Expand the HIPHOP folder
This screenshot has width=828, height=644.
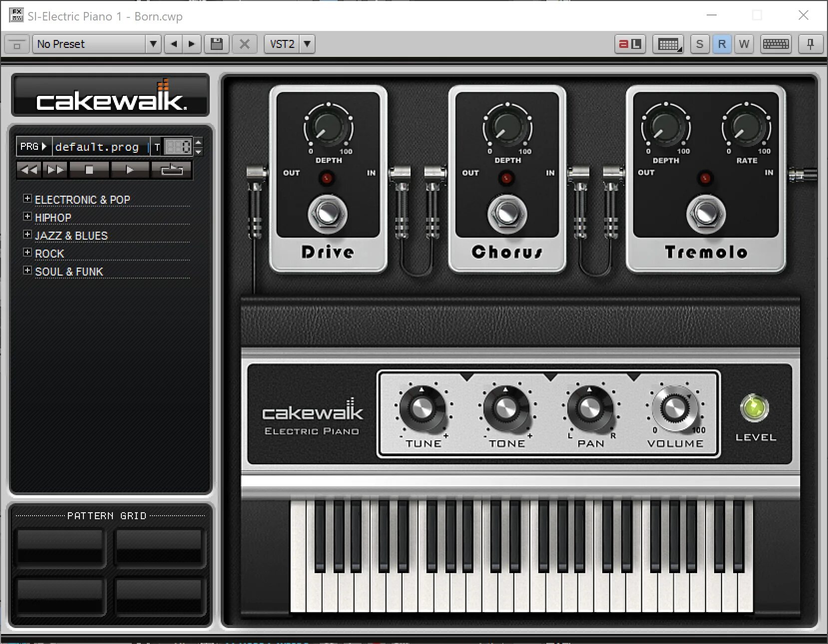click(x=27, y=216)
